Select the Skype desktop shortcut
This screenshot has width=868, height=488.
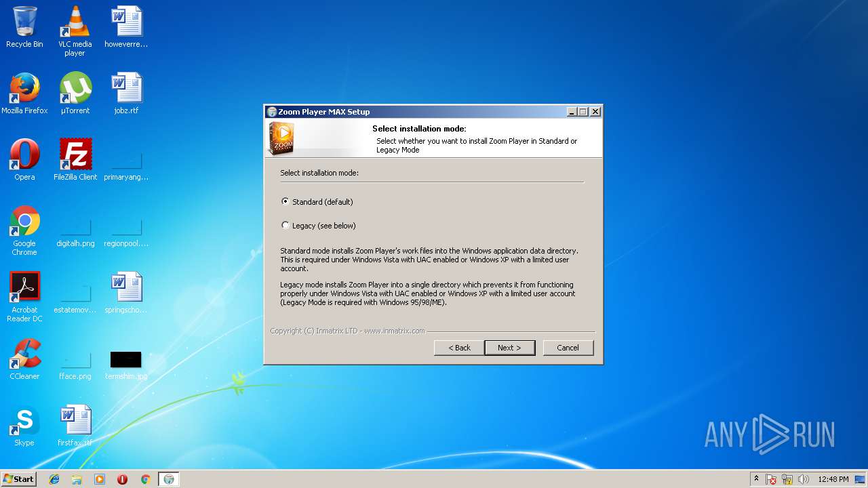click(x=24, y=426)
